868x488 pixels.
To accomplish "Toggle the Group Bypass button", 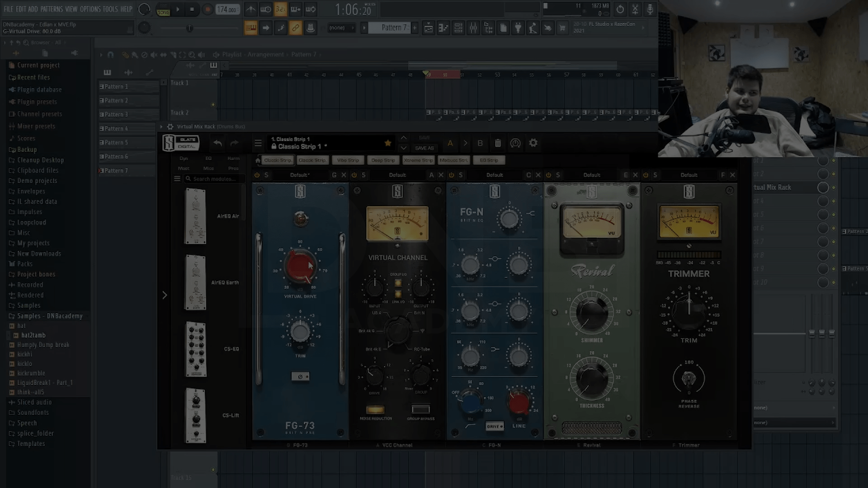I will pyautogui.click(x=420, y=409).
